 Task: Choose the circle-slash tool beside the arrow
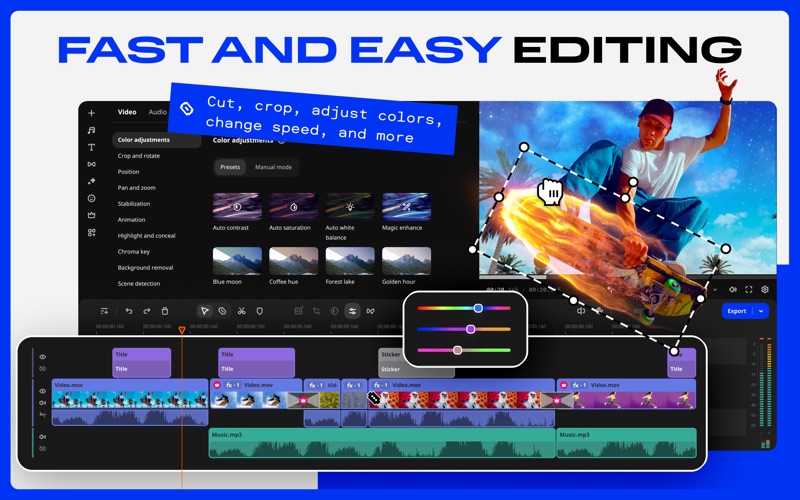[x=222, y=311]
